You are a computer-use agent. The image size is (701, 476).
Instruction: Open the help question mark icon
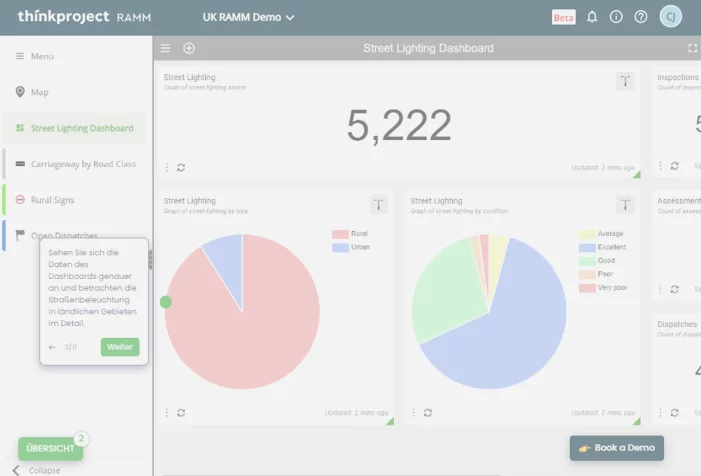(x=641, y=17)
